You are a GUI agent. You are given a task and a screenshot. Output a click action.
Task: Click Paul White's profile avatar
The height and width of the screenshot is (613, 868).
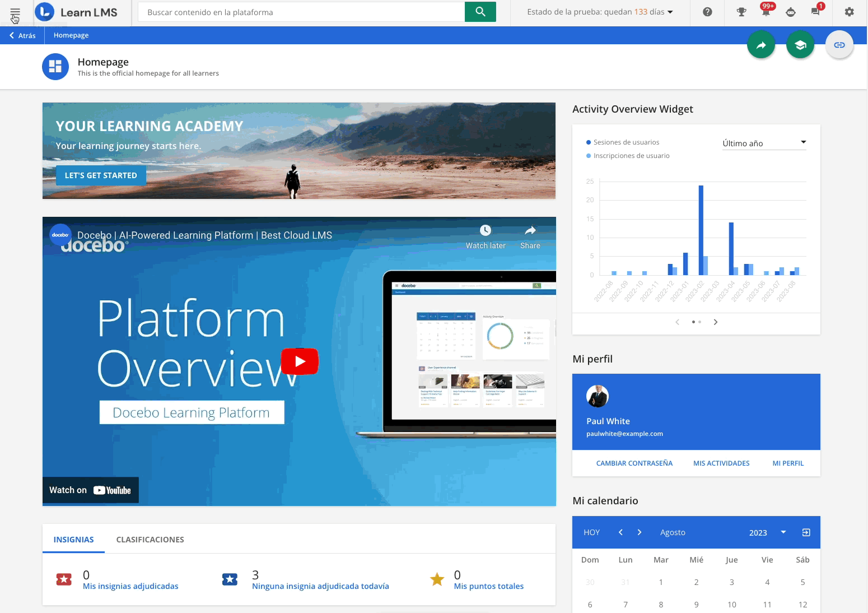coord(598,396)
